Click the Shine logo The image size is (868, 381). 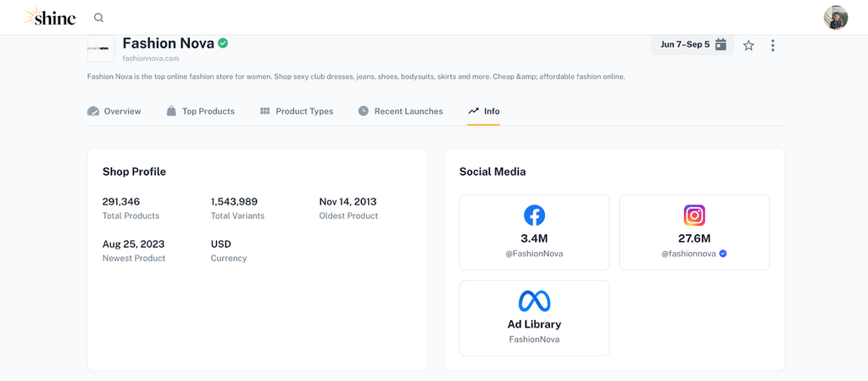point(50,17)
